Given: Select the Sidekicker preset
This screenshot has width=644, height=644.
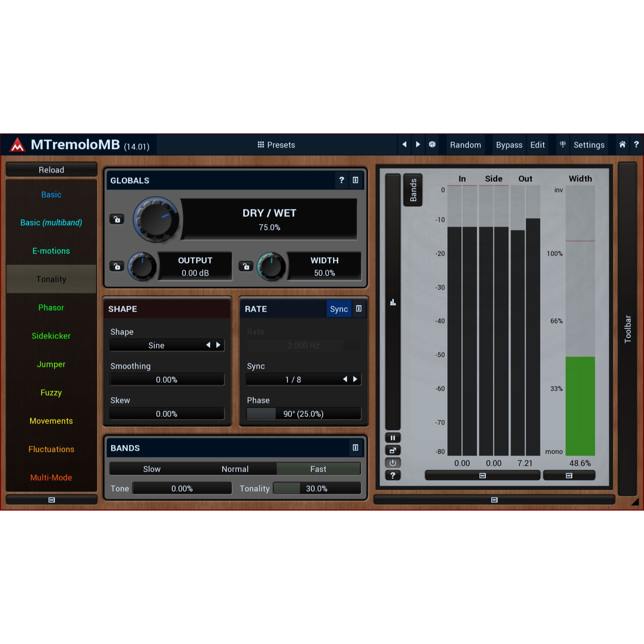Looking at the screenshot, I should pos(51,336).
